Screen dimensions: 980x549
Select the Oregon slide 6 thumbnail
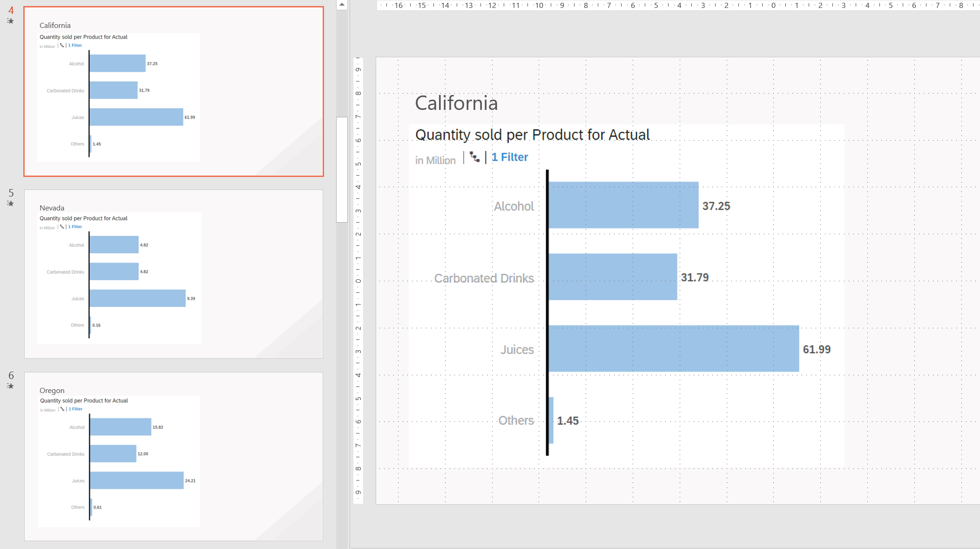174,456
